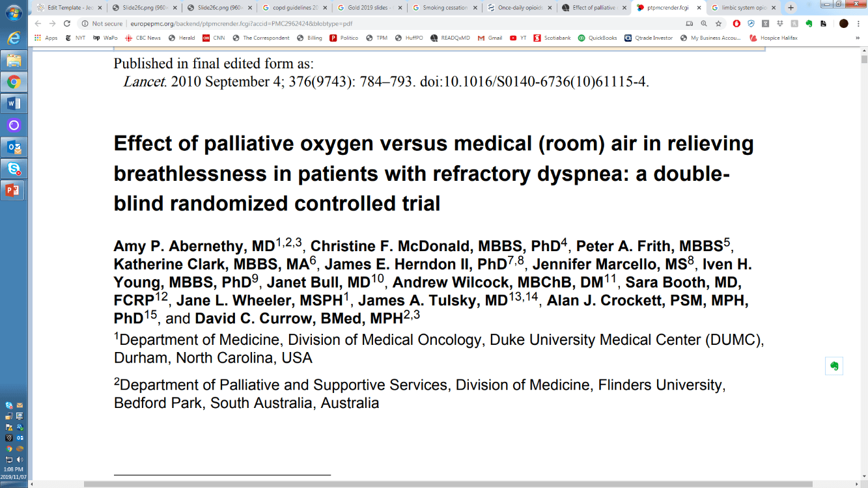
Task: Expand the hidden bookmarks overflow chevron
Action: pos(858,38)
